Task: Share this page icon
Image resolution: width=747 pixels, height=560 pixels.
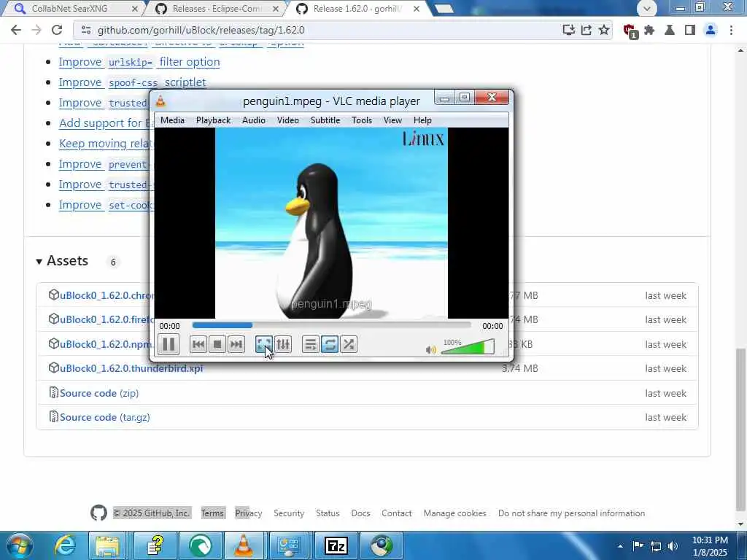Action: coord(587,30)
